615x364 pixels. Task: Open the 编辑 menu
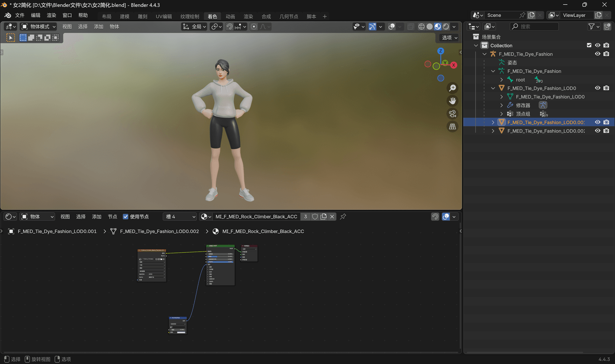tap(36, 15)
